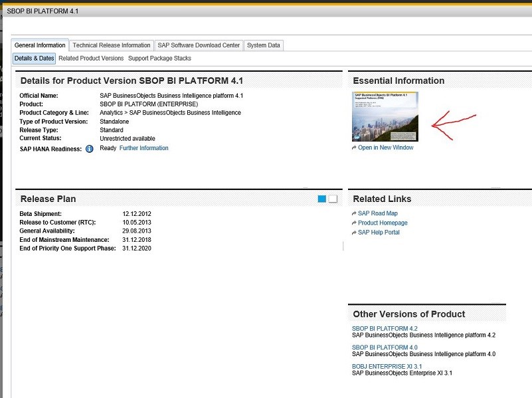Click the SAP HANA Readiness info icon
The image size is (532, 398).
(x=89, y=149)
